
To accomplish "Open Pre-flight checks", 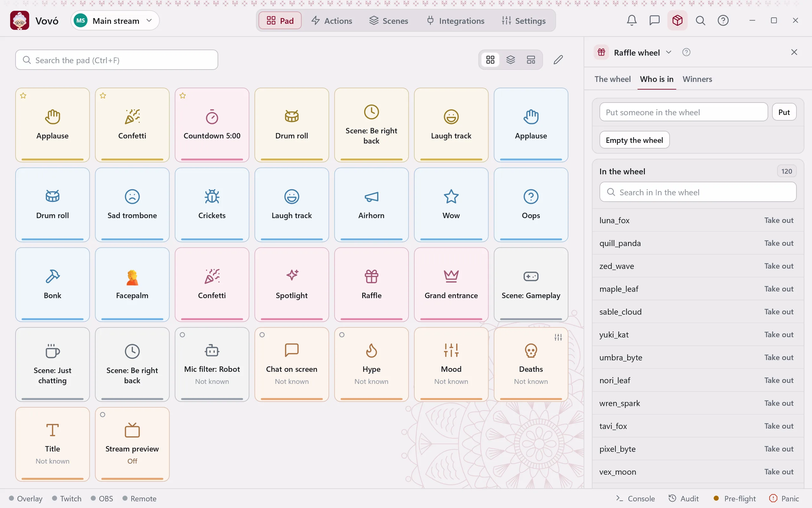I will point(735,498).
